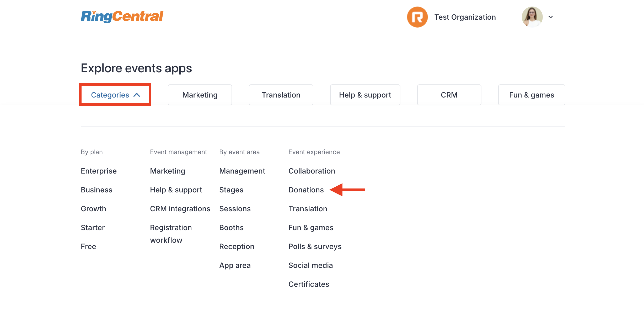644x313 pixels.
Task: Click the RingCentral logo
Action: tap(122, 17)
